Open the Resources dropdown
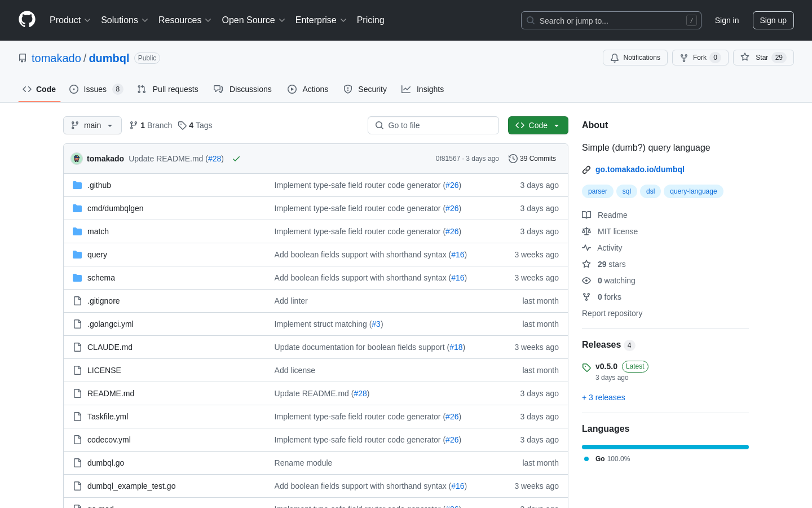The width and height of the screenshot is (812, 508). [184, 20]
